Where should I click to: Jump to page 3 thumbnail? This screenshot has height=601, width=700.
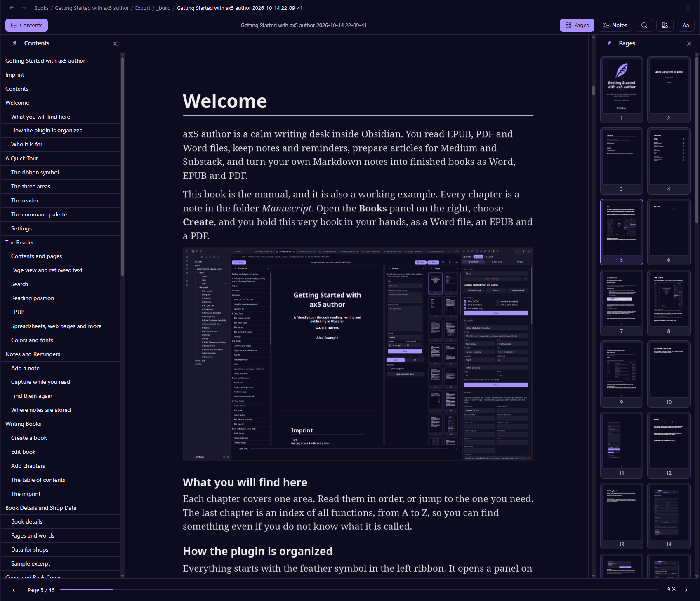622,161
